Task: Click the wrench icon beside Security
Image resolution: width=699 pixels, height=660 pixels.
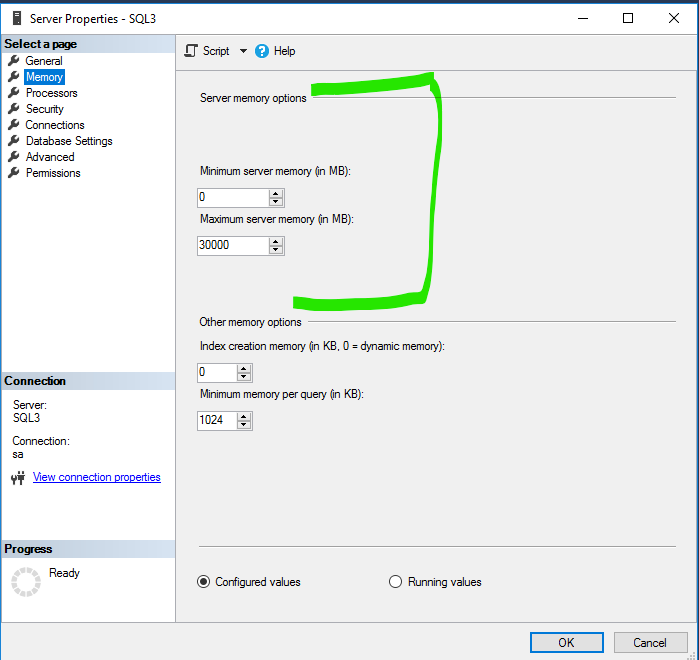Action: [x=14, y=109]
